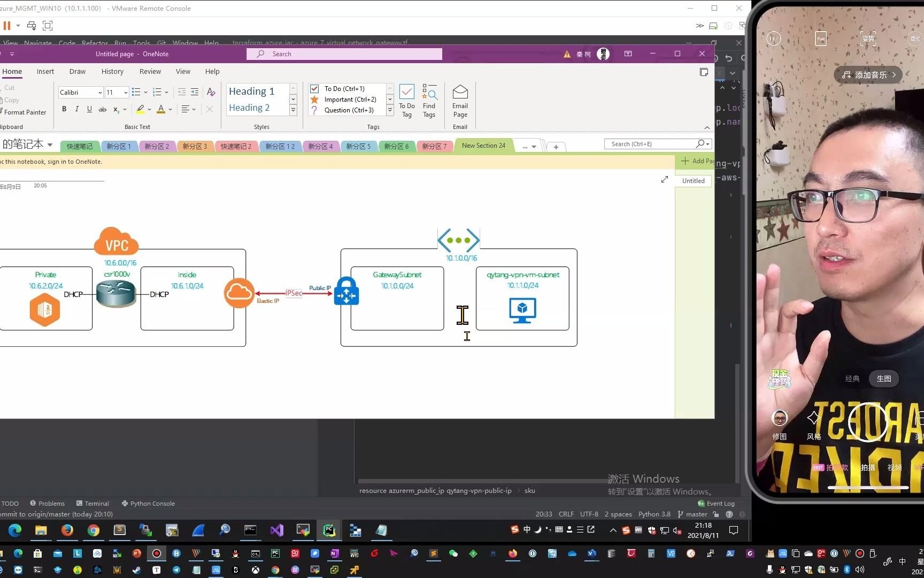Open the PyCharm Terminal tool window

[x=93, y=504]
